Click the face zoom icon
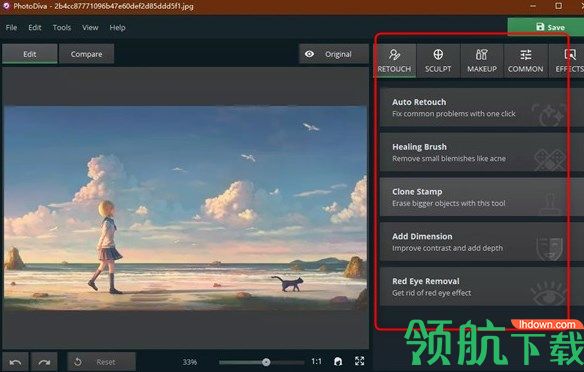Viewport: 584px width, 372px height. (338, 362)
